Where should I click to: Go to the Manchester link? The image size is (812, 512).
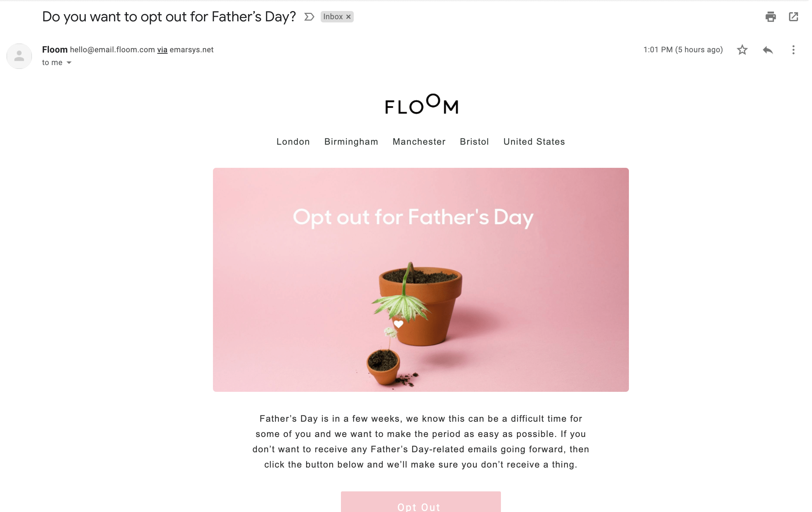point(419,142)
